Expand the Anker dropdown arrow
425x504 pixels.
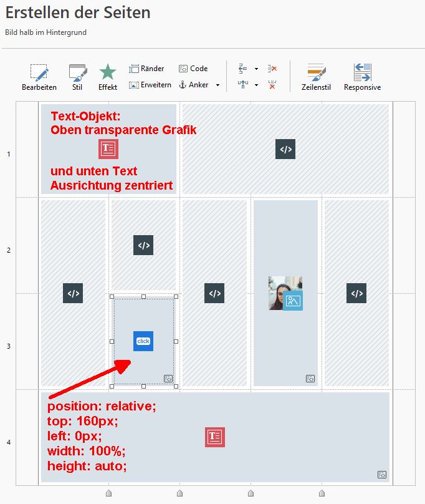pos(217,85)
